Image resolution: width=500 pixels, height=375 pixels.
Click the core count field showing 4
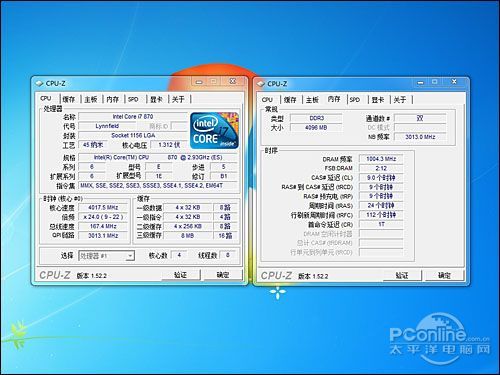click(x=179, y=255)
